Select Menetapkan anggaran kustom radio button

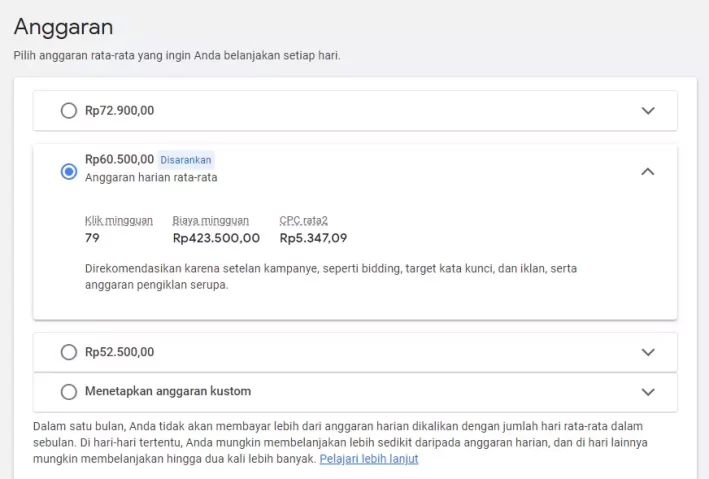tap(69, 392)
